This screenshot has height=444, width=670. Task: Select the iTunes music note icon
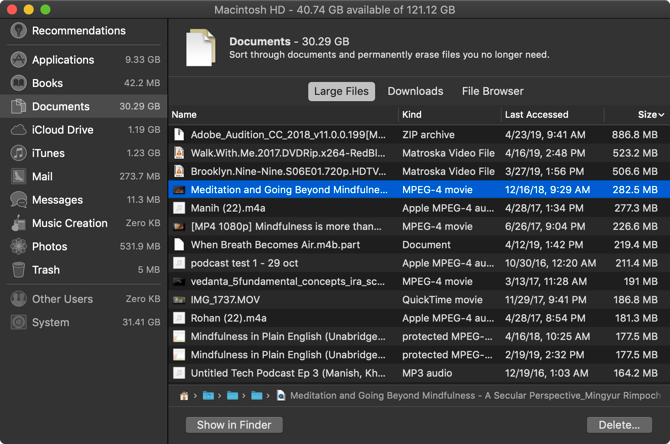click(x=18, y=153)
